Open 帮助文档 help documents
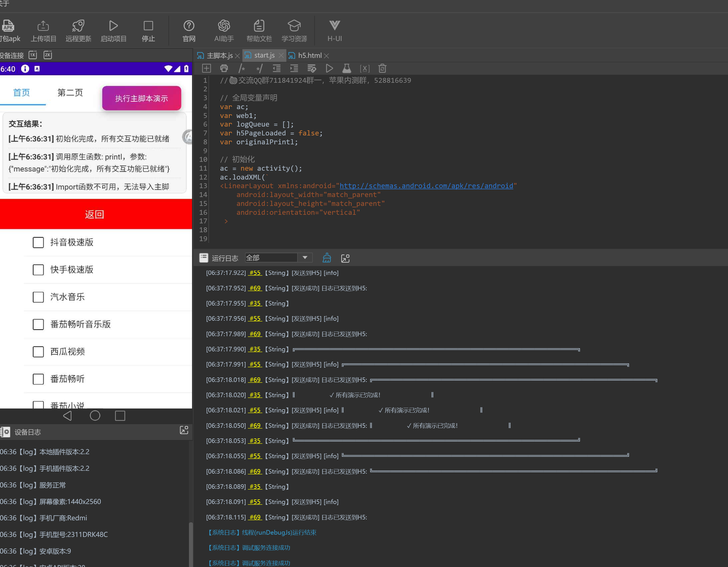 tap(259, 26)
